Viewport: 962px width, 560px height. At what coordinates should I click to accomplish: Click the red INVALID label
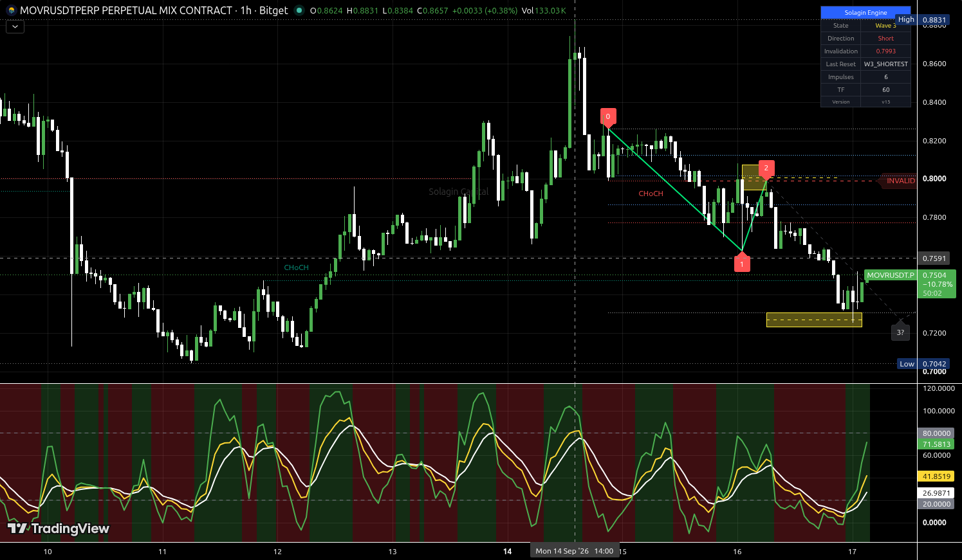point(898,181)
